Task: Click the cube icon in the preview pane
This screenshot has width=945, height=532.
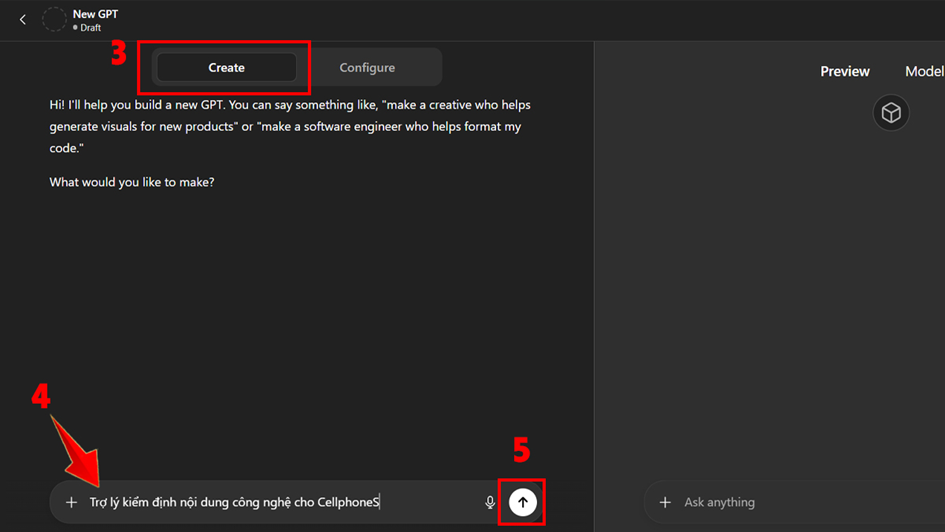Action: (890, 113)
